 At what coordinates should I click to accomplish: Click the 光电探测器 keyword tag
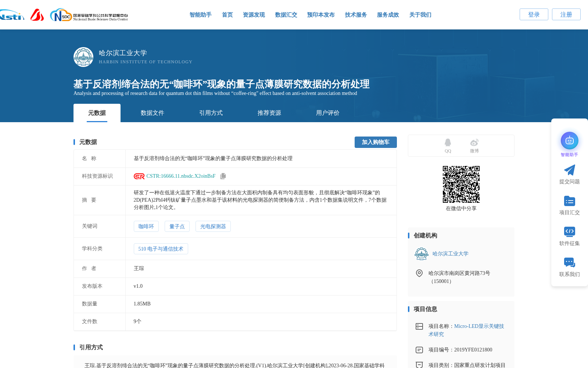pos(213,226)
